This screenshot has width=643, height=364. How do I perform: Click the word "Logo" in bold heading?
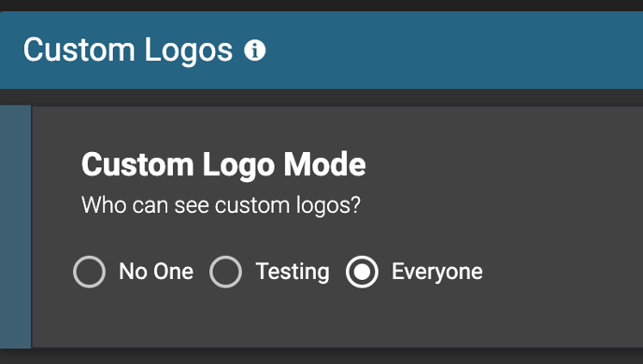[x=239, y=166]
